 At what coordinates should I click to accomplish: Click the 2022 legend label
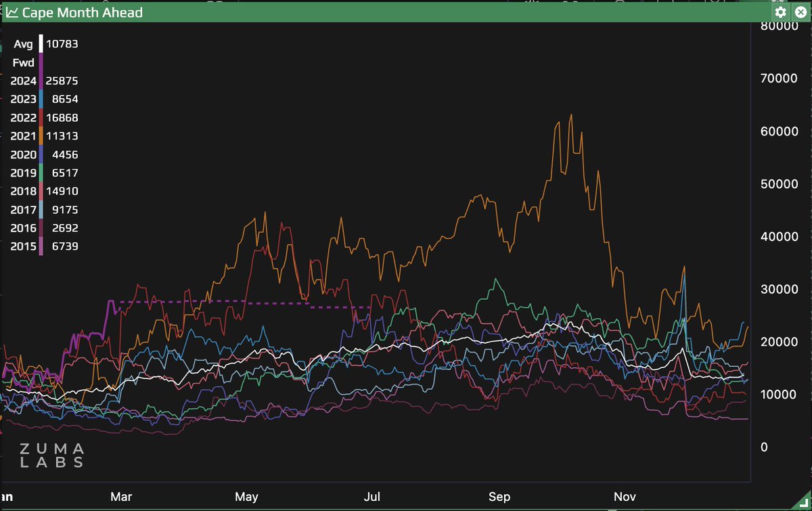(23, 118)
